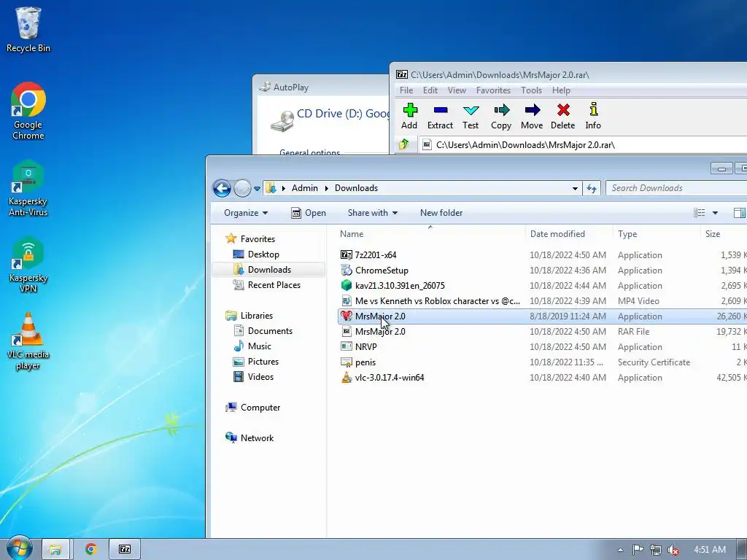
Task: Refresh the Downloads folder view
Action: click(592, 189)
